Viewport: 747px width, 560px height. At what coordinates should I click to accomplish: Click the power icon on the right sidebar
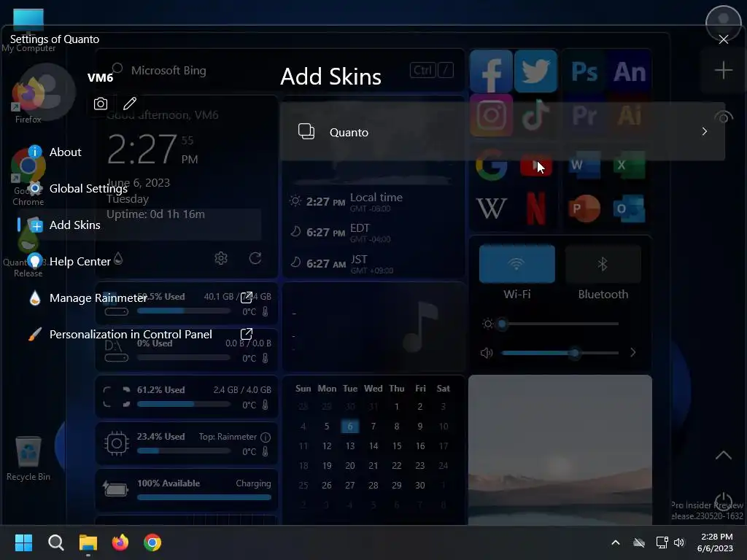pos(723,501)
